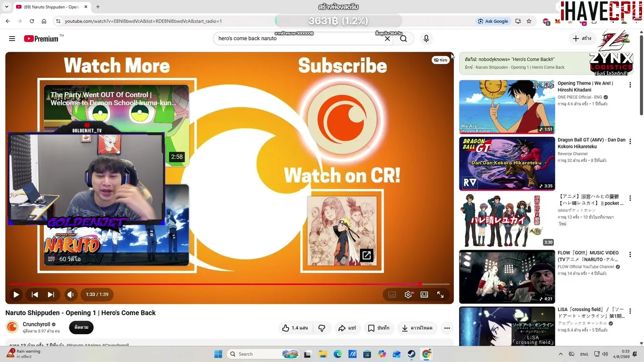The width and height of the screenshot is (644, 362).
Task: Go back in browser history
Action: (8, 21)
